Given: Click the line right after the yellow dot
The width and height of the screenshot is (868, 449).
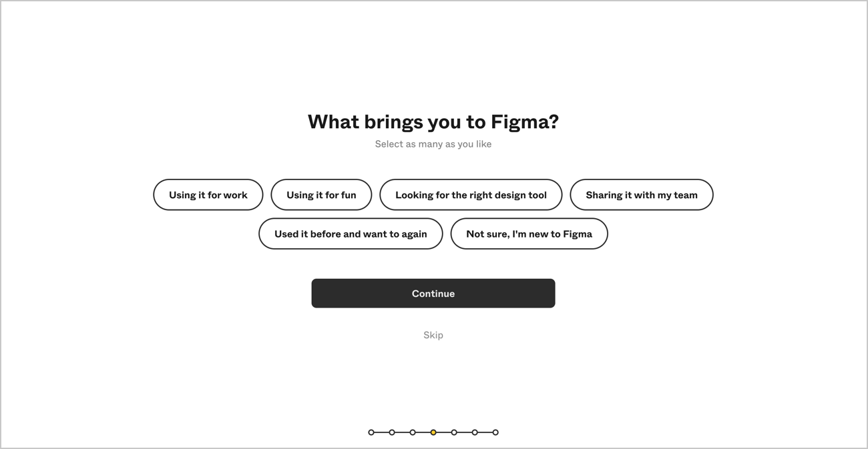Looking at the screenshot, I should (x=443, y=432).
